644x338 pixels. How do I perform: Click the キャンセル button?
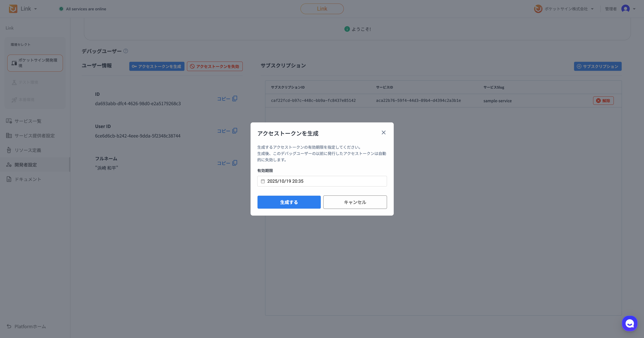point(355,202)
